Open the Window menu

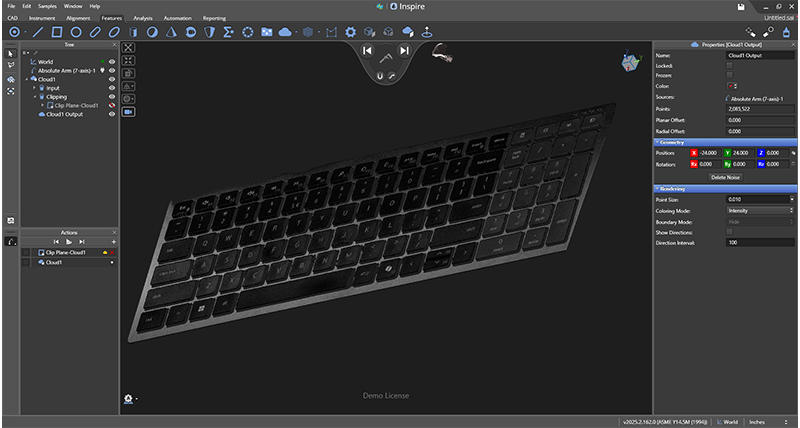73,6
